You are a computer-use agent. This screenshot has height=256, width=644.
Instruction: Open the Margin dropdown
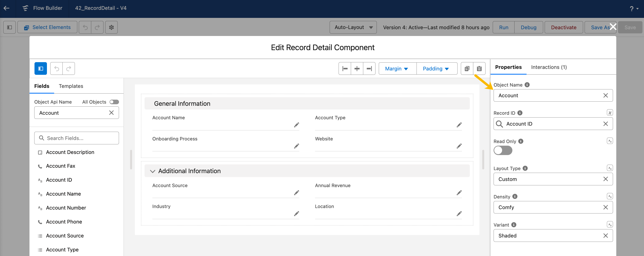tap(396, 69)
